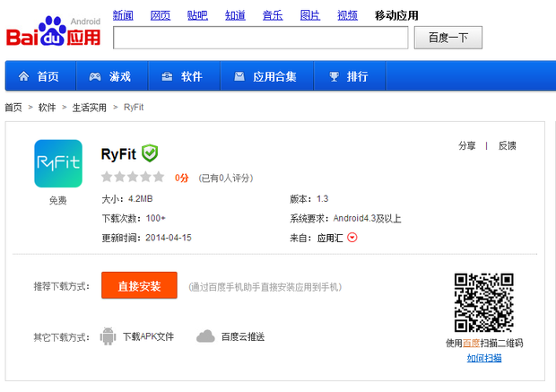The image size is (556, 392).
Task: Open the 反馈 feedback link
Action: coord(507,145)
